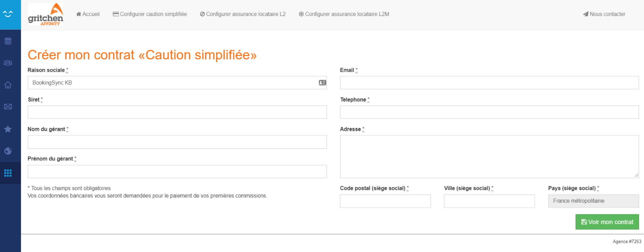Click the Adresse text area
This screenshot has height=252, width=644.
coord(489,157)
